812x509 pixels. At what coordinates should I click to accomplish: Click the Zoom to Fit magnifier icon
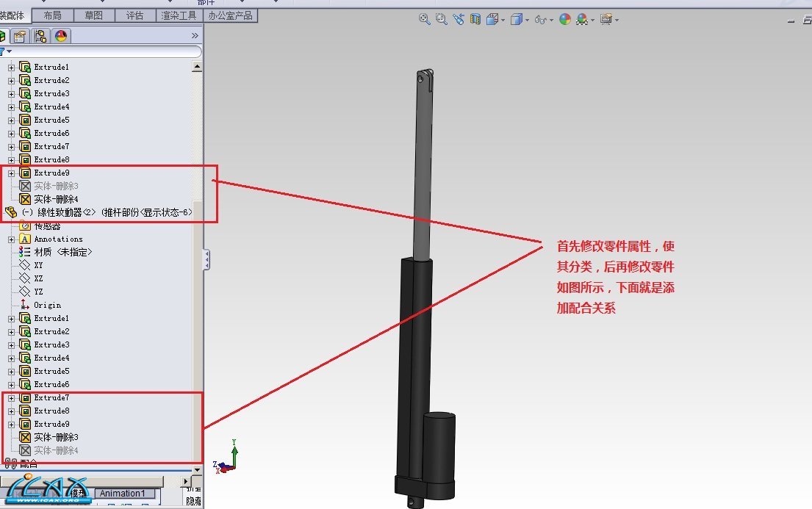pos(424,20)
